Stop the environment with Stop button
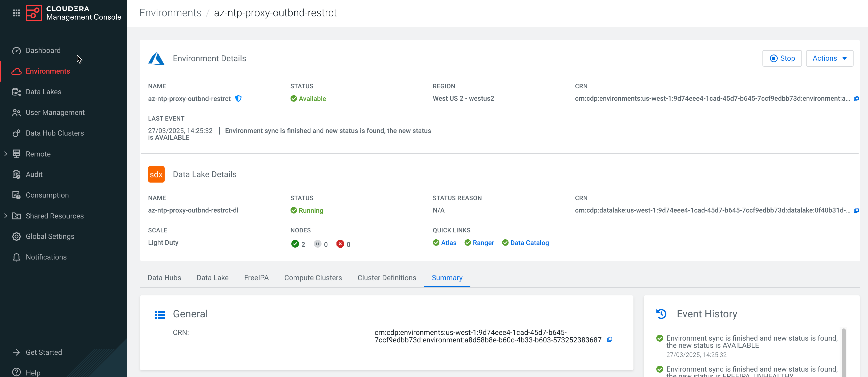The width and height of the screenshot is (868, 377). point(782,58)
